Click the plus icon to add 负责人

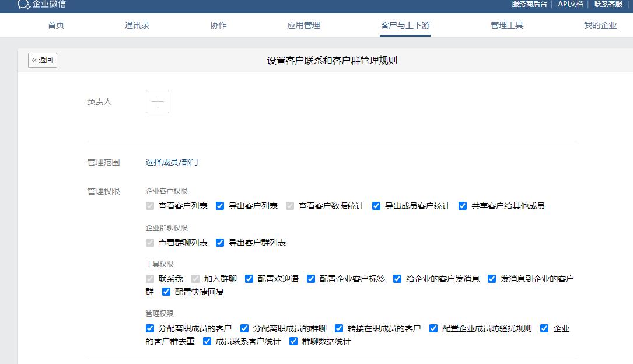157,101
